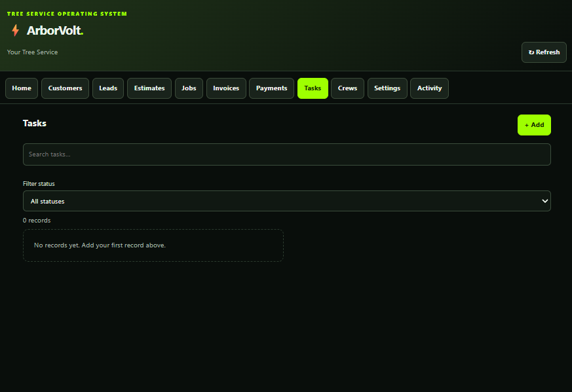Click the 'Filter status' label

pos(39,184)
